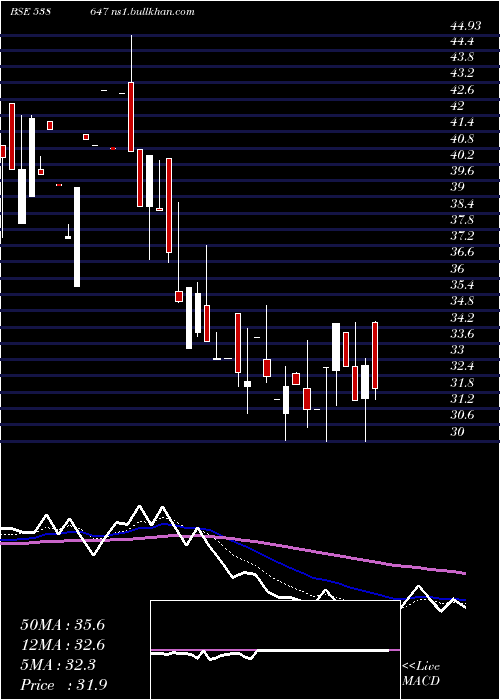Select the 31.8 price axis label

tap(462, 382)
